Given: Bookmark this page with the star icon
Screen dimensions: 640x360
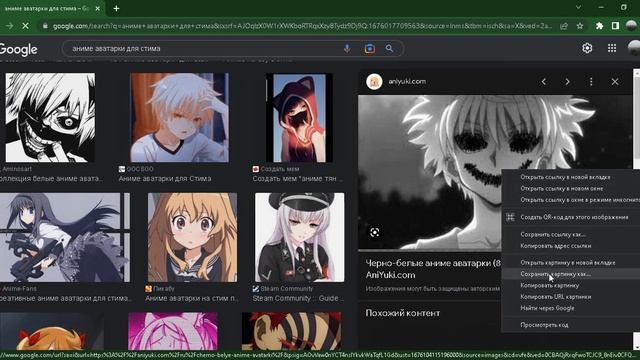Looking at the screenshot, I should click(580, 26).
